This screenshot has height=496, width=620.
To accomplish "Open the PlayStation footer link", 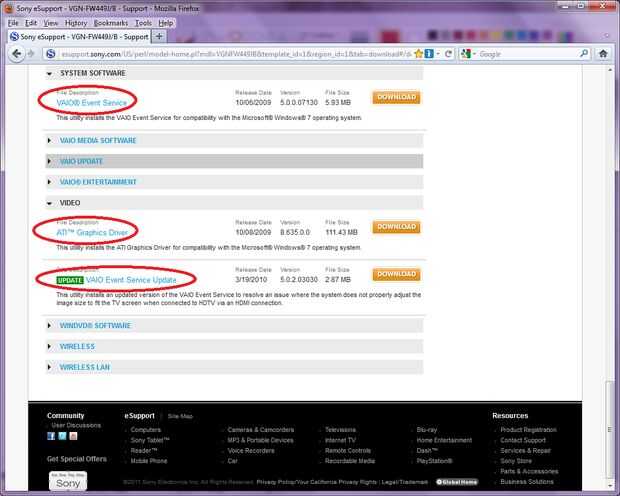I will tap(434, 461).
